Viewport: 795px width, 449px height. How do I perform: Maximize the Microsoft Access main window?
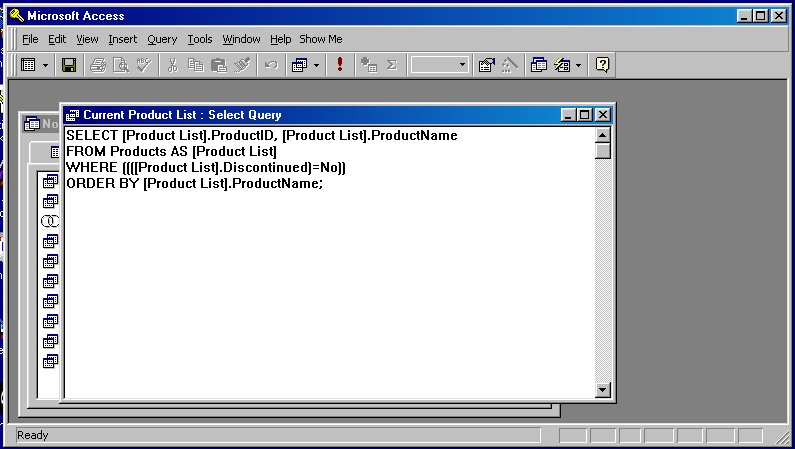tap(761, 16)
